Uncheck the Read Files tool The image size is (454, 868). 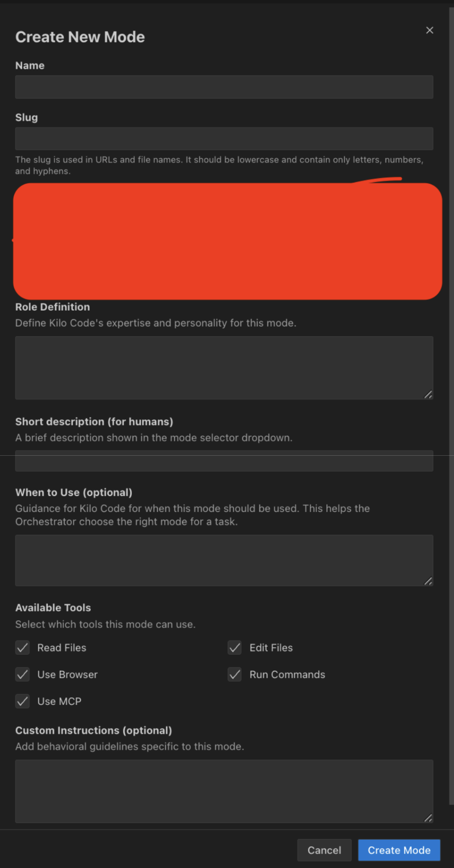click(22, 648)
